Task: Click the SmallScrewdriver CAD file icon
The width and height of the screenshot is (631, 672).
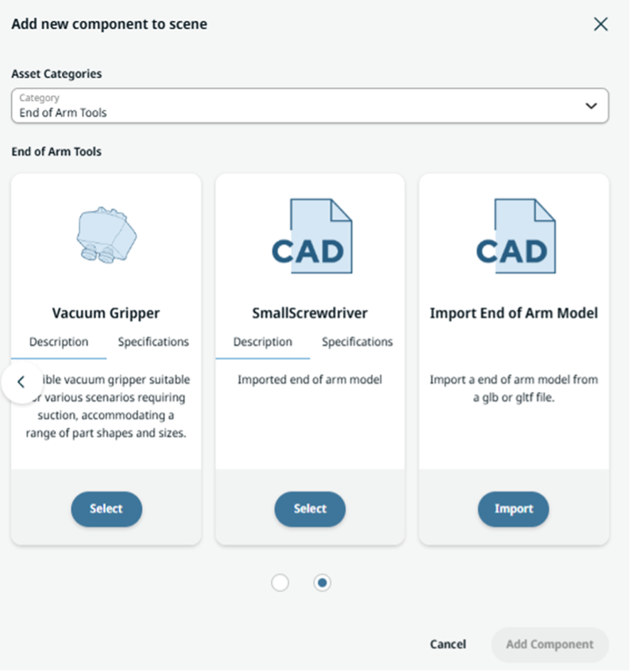Action: [x=310, y=238]
